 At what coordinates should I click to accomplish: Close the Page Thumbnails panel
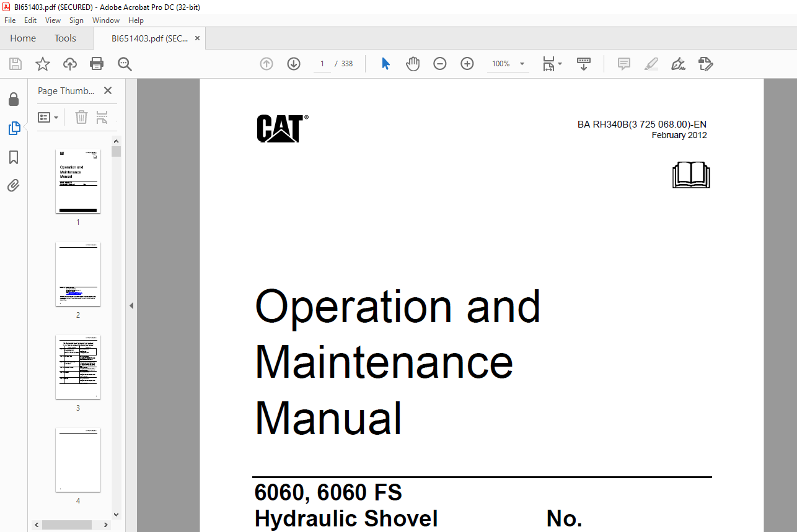[108, 90]
